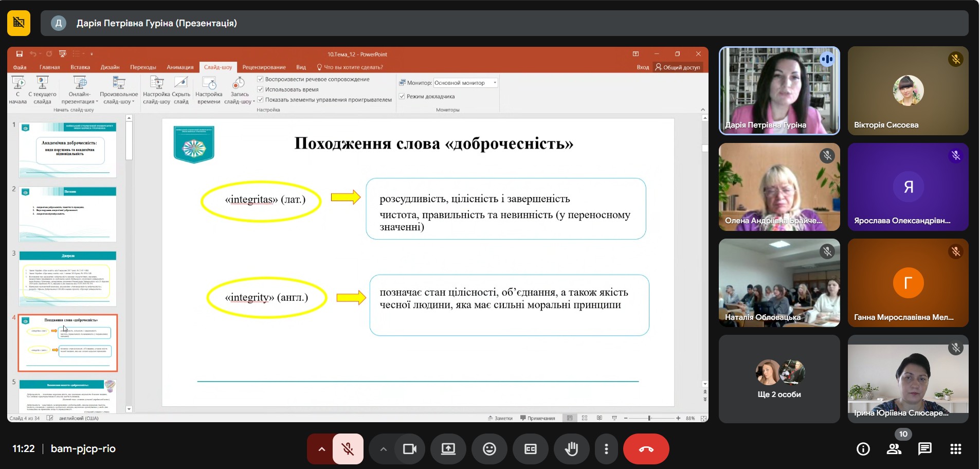Toggle the 'Режим докладчика' checkbox
The image size is (980, 469).
(402, 96)
